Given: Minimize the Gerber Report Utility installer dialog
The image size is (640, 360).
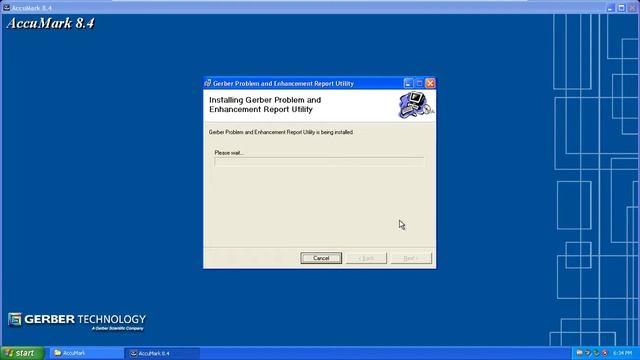Looking at the screenshot, I should (408, 83).
